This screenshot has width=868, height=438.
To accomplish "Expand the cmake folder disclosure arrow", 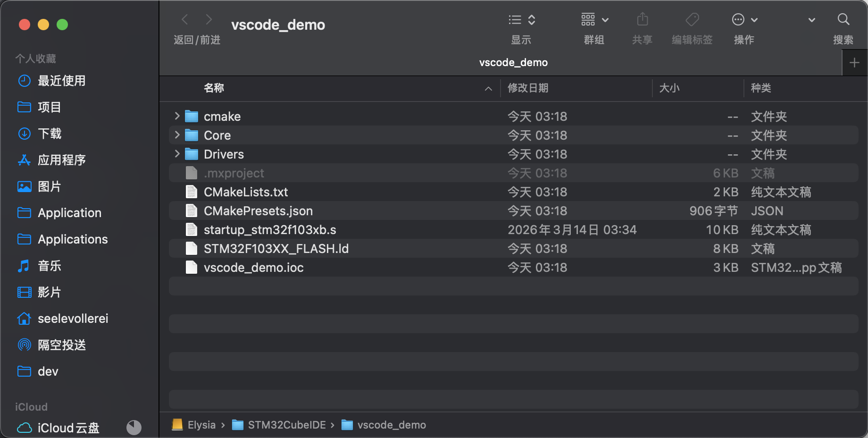I will [x=177, y=116].
